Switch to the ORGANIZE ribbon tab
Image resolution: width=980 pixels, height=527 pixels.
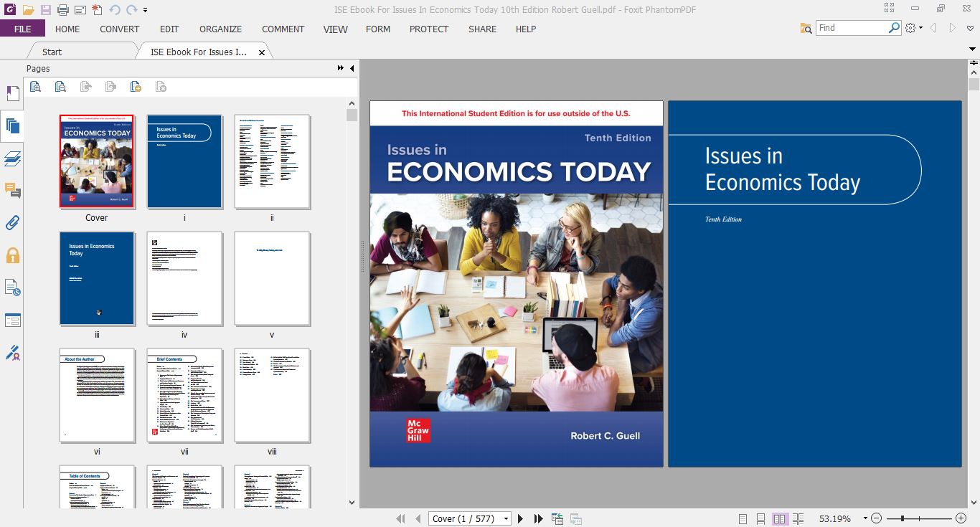[220, 29]
